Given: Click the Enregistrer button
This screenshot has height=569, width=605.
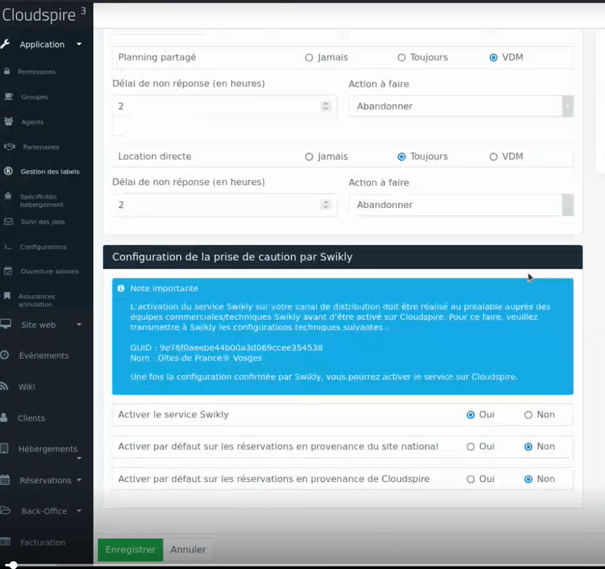Looking at the screenshot, I should [x=130, y=550].
